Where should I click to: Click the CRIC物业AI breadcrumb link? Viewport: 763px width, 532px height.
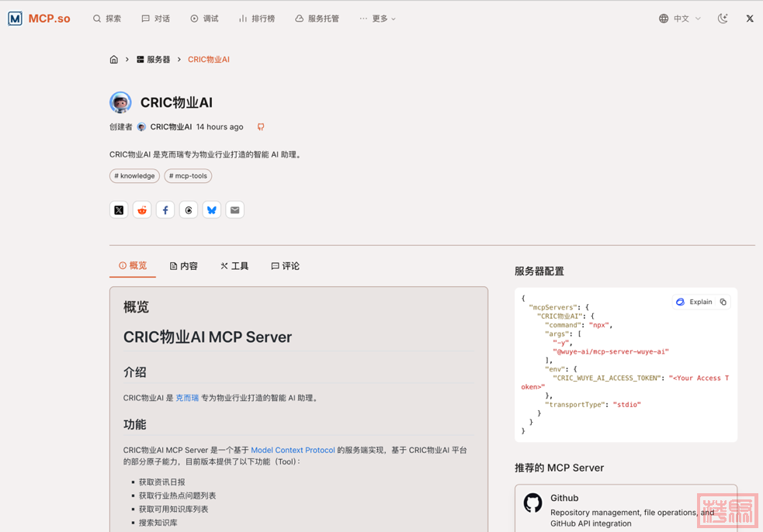click(209, 60)
